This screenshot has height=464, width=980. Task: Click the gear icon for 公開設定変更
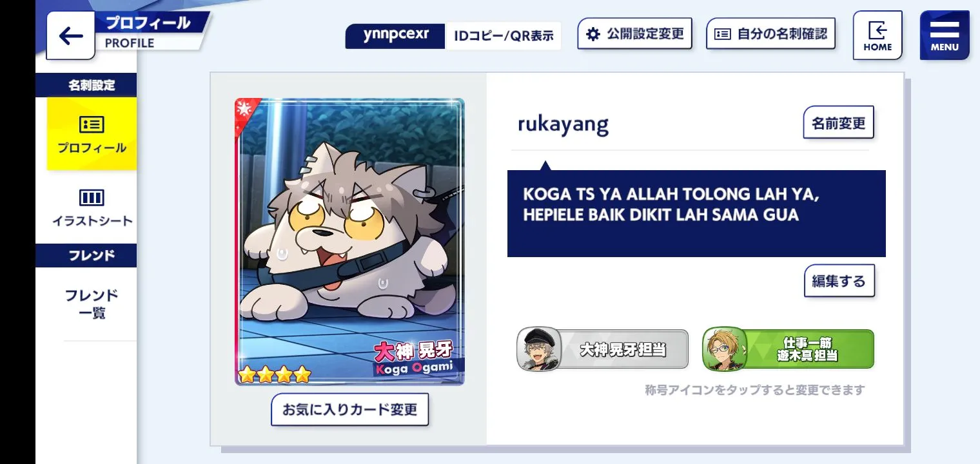point(593,34)
